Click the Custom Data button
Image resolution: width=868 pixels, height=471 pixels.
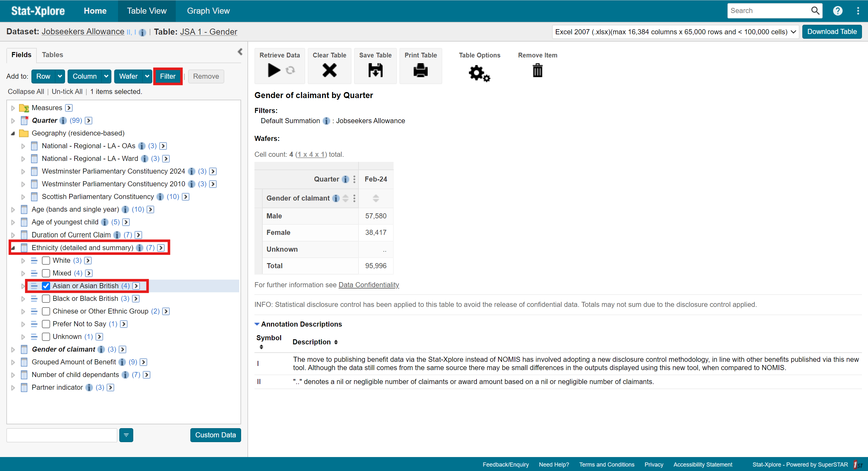[x=215, y=435]
